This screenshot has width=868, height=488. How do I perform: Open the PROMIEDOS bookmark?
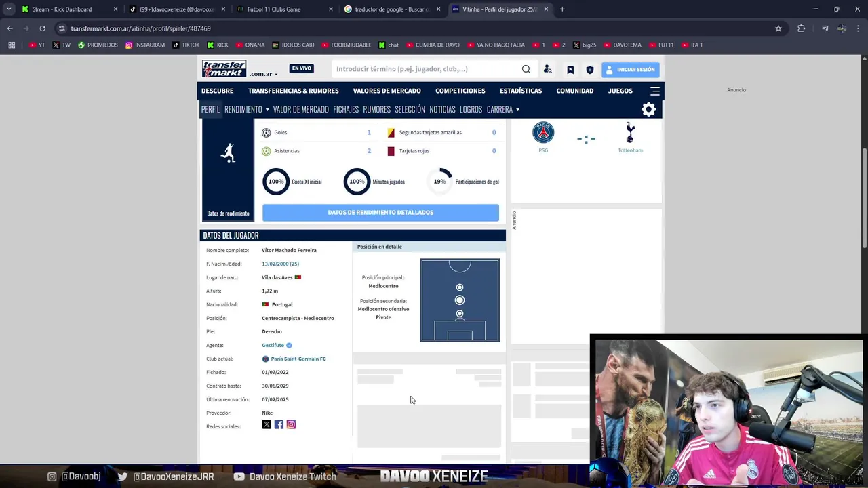pos(98,45)
